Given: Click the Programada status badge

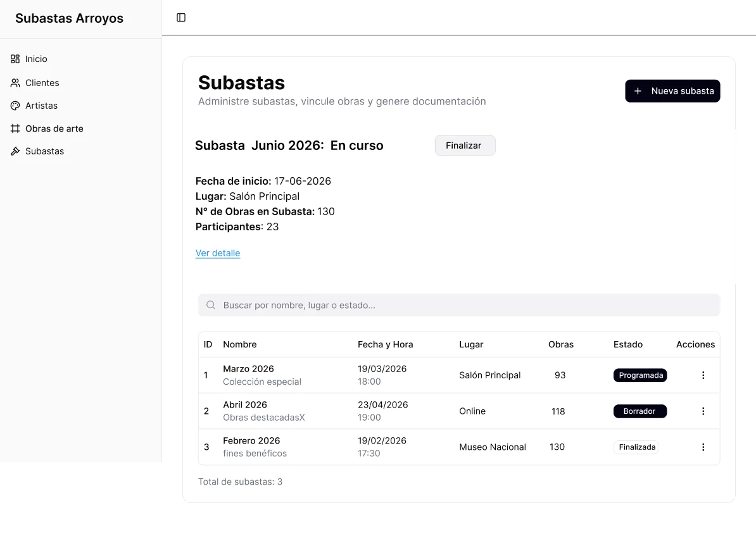Looking at the screenshot, I should (x=640, y=375).
